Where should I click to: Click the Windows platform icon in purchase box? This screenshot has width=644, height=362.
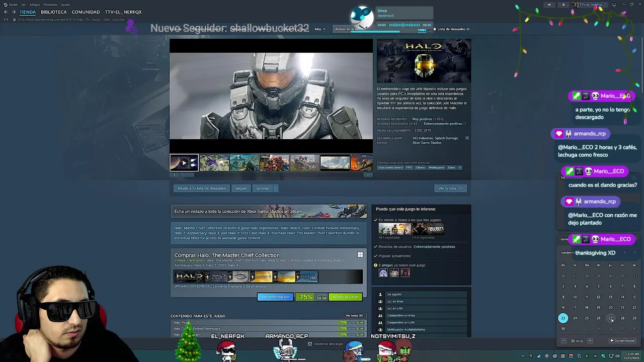pyautogui.click(x=360, y=255)
